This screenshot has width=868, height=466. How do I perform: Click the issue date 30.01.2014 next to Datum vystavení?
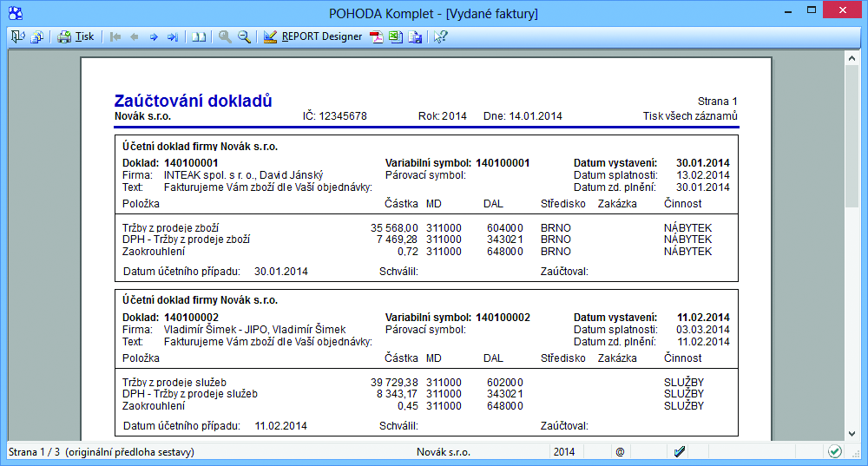(x=702, y=163)
